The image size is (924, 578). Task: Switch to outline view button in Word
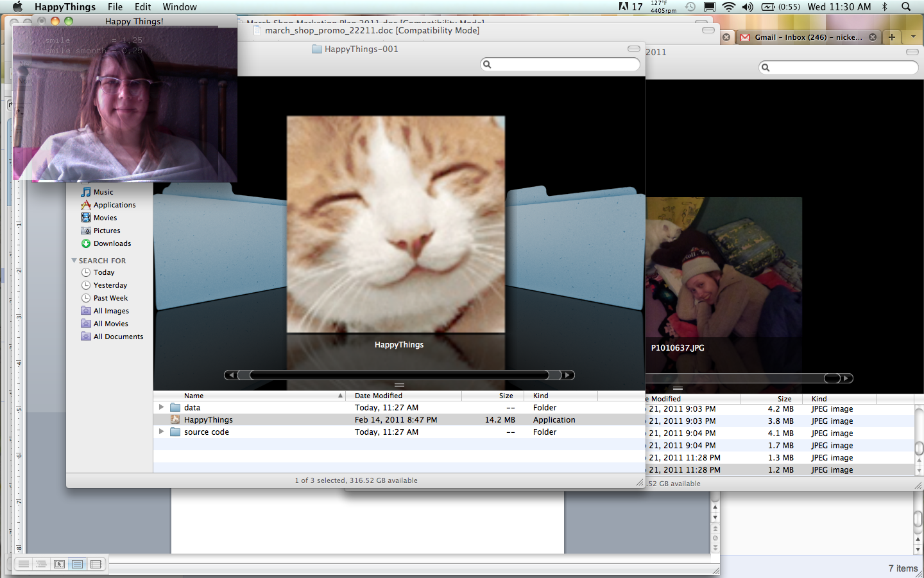(x=41, y=564)
